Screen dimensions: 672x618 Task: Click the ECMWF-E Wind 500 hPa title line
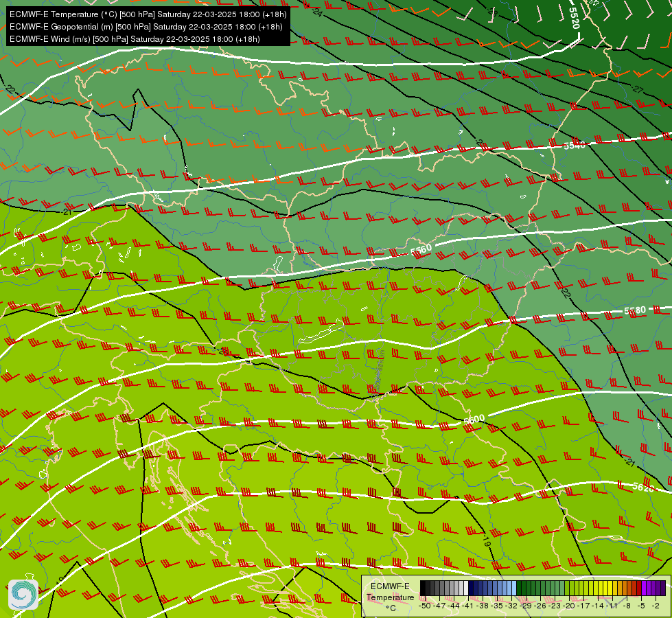pyautogui.click(x=135, y=39)
